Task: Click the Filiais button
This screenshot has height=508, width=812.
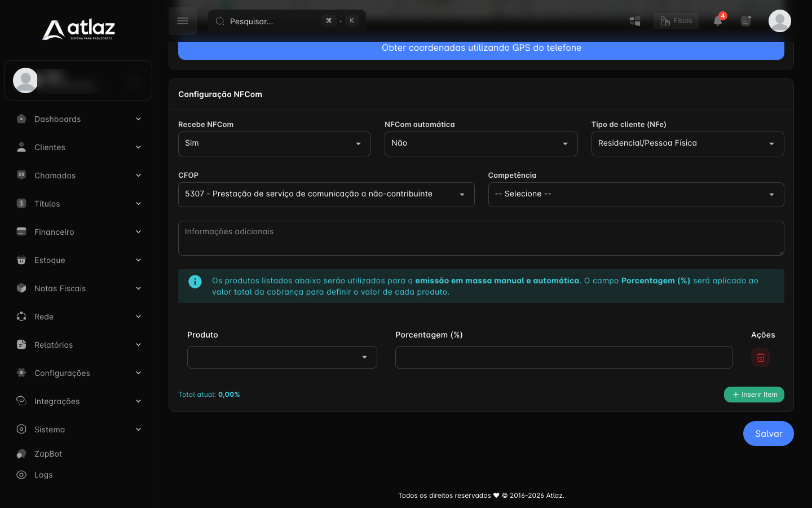Action: [676, 21]
